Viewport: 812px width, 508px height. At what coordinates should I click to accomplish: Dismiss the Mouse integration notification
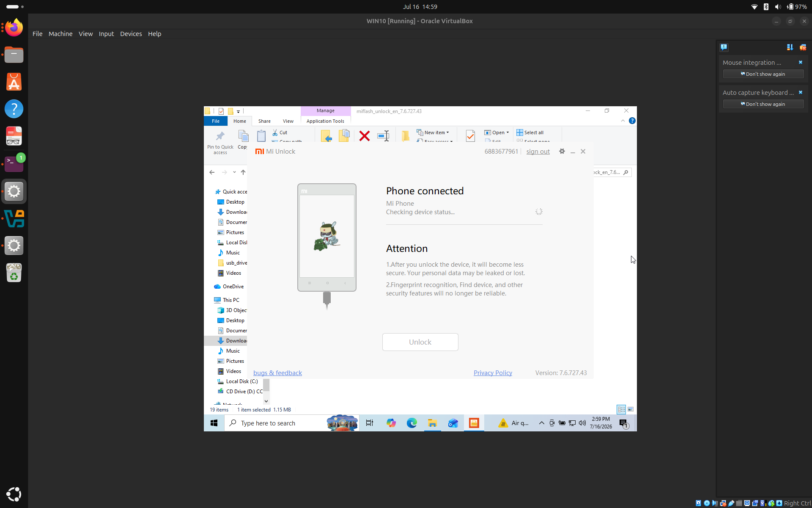[x=800, y=62]
